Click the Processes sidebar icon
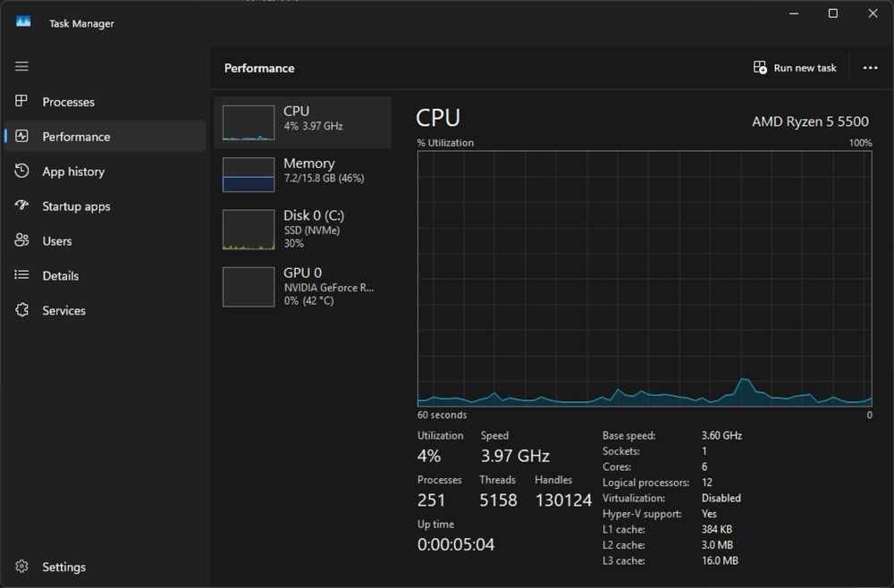Image resolution: width=894 pixels, height=588 pixels. 21,101
